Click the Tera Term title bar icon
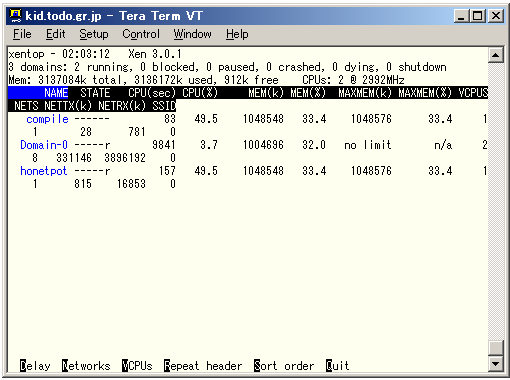The height and width of the screenshot is (380, 510). [15, 16]
